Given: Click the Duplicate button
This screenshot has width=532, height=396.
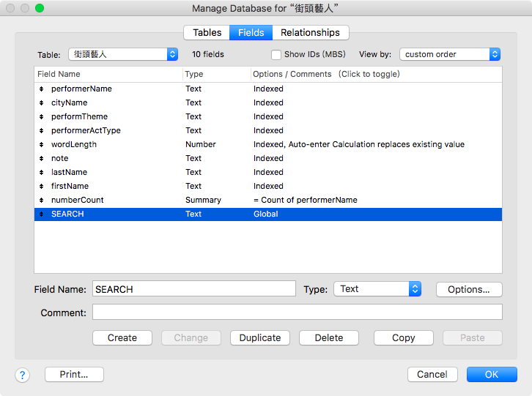Looking at the screenshot, I should pos(260,337).
